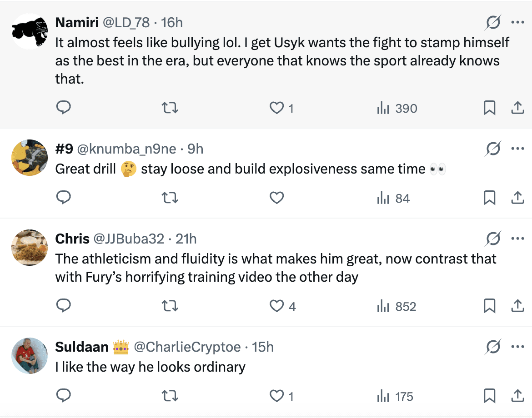Image resolution: width=532 pixels, height=418 pixels.
Task: Visit the @CharlieCryptoe profile handle
Action: click(187, 347)
